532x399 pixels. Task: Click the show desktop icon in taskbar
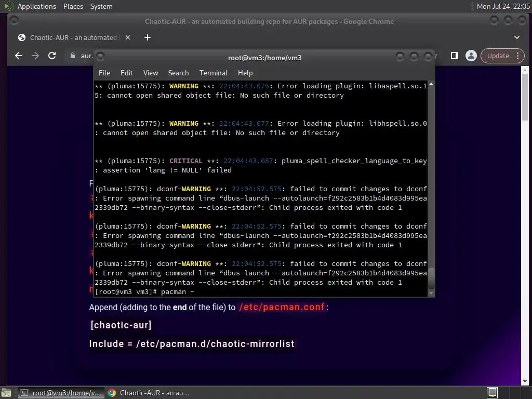(6, 393)
